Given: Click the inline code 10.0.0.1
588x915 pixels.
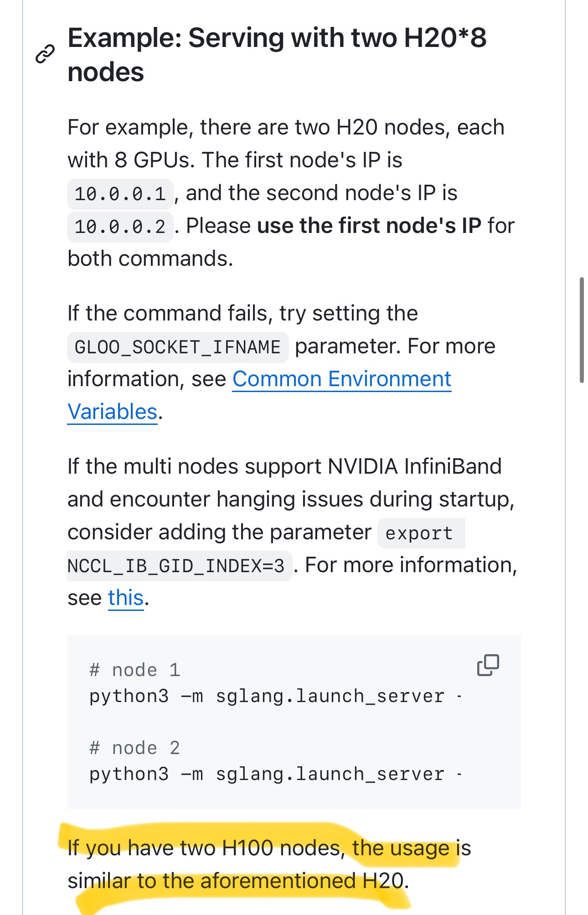Looking at the screenshot, I should (x=120, y=194).
